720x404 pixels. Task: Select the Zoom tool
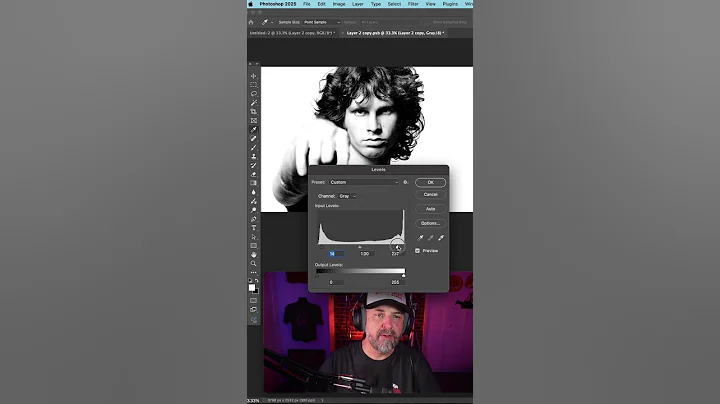click(x=253, y=264)
